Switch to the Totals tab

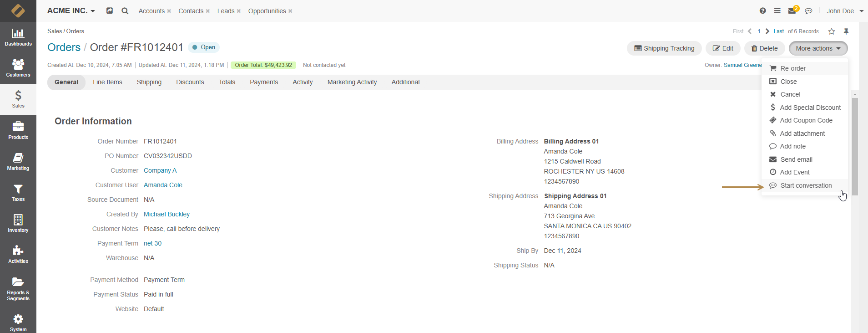click(227, 82)
